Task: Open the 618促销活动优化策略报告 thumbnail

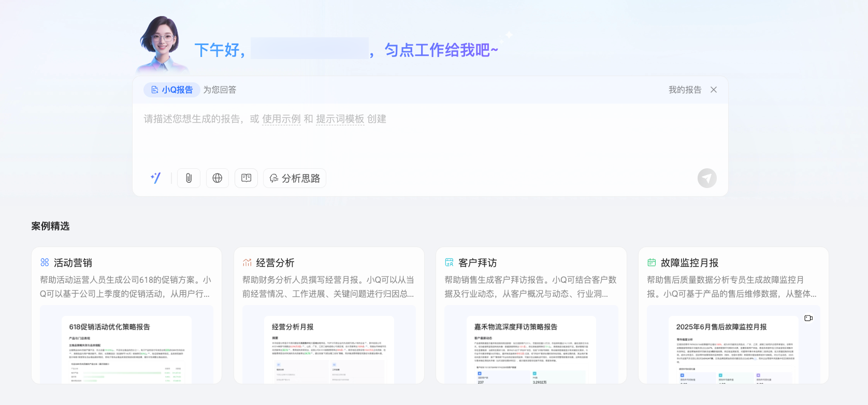Action: pyautogui.click(x=126, y=344)
